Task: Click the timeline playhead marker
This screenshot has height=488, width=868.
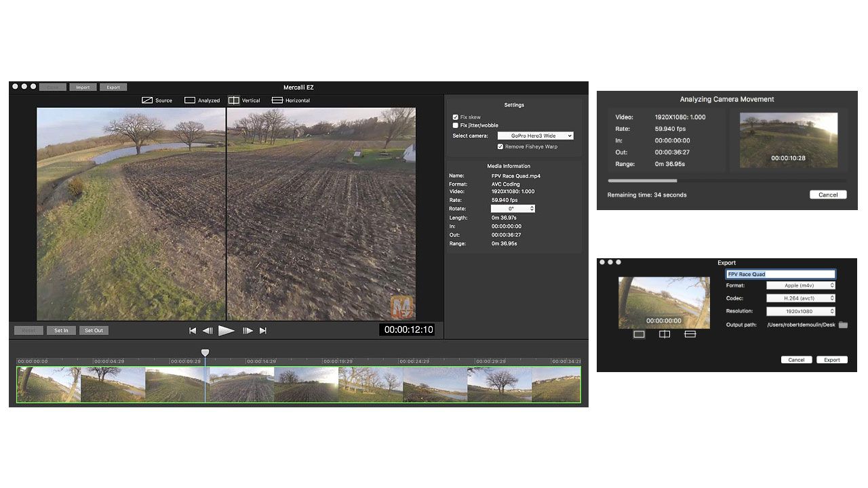Action: tap(205, 352)
